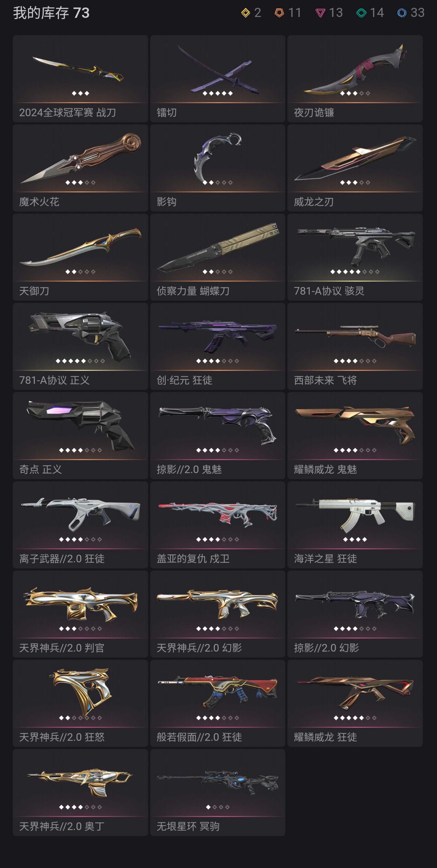Viewport: 437px width, 868px height.
Task: Click the orange pentagon tier icon
Action: (x=279, y=13)
